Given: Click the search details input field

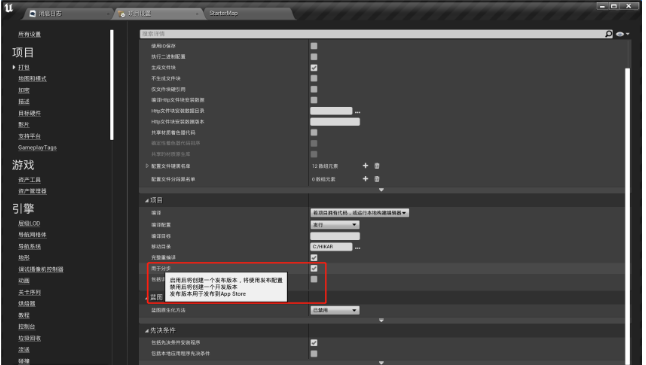Looking at the screenshot, I should tap(372, 34).
